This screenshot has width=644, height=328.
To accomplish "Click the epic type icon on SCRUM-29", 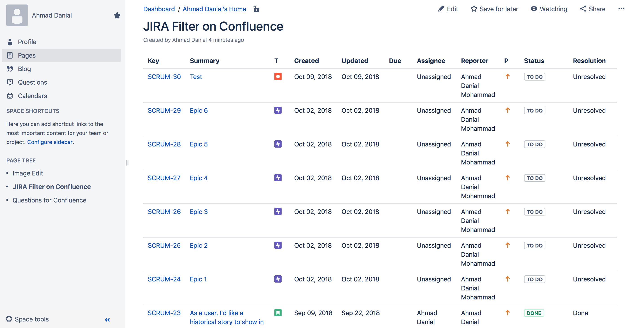I will click(278, 110).
